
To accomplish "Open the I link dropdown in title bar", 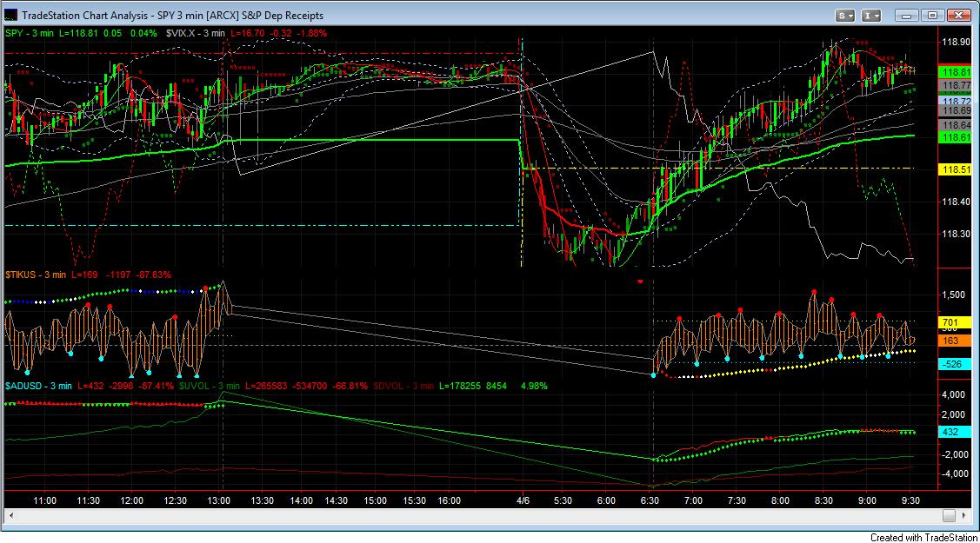I will 871,15.
